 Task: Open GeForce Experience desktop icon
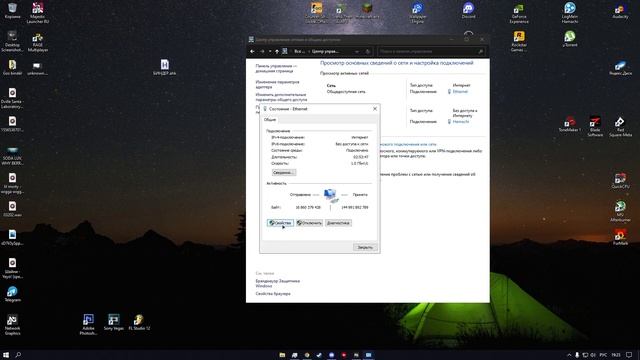pyautogui.click(x=519, y=14)
